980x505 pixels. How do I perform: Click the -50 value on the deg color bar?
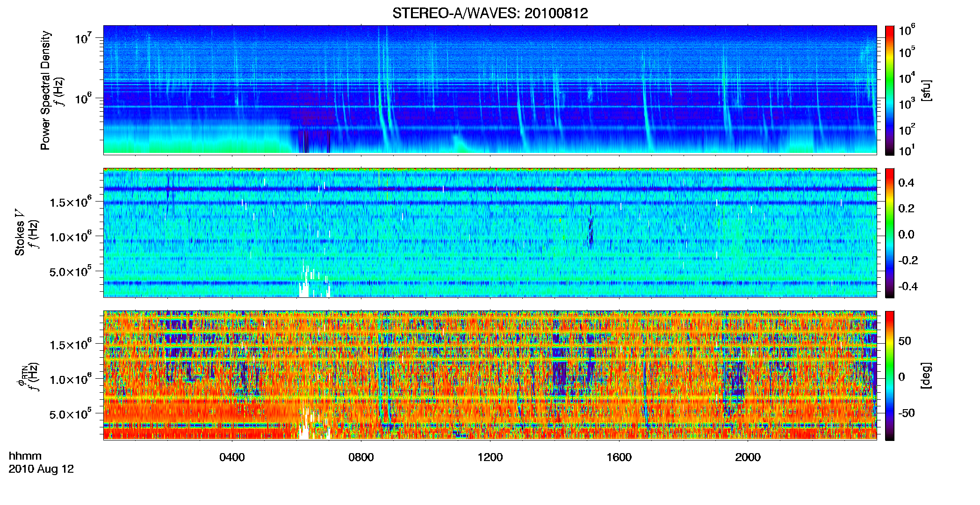coord(907,413)
